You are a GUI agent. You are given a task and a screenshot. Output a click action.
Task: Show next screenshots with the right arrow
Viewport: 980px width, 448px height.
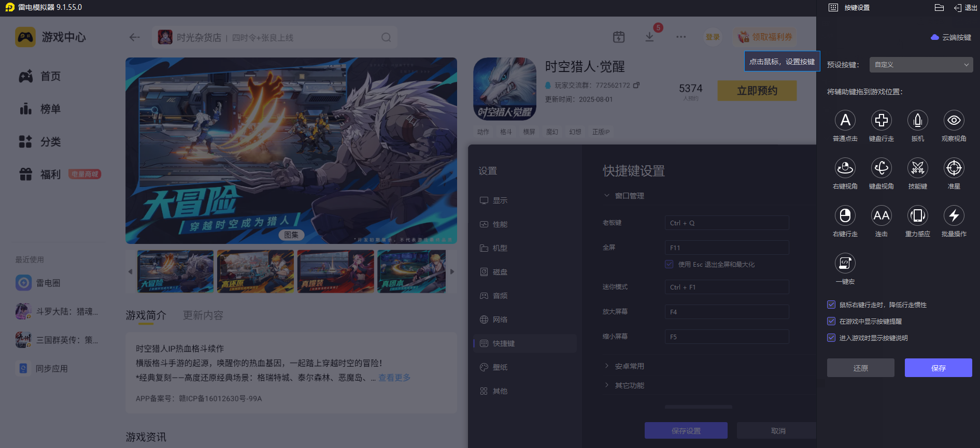[x=452, y=271]
